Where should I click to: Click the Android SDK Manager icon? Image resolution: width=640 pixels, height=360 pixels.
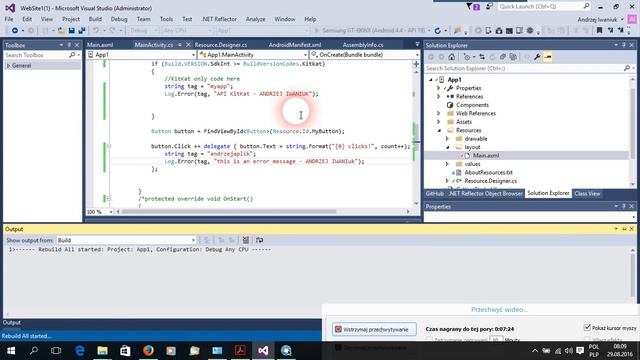pyautogui.click(x=499, y=31)
